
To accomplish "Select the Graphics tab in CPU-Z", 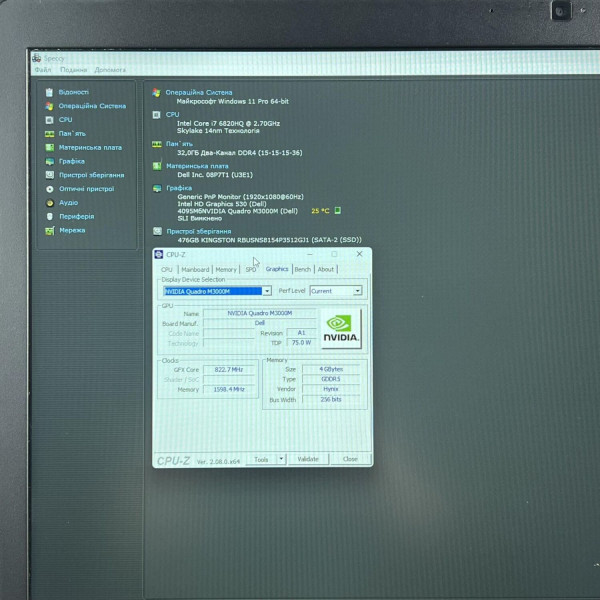I will [277, 269].
